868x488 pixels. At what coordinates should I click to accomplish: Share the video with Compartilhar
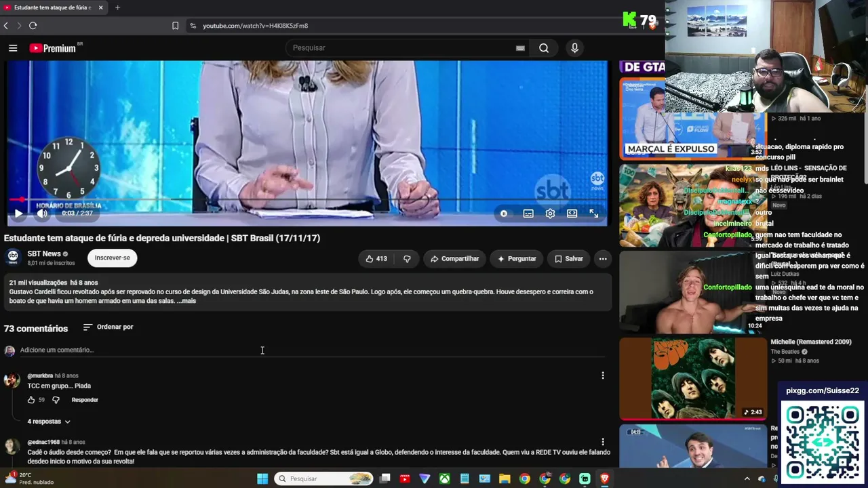tap(454, 259)
